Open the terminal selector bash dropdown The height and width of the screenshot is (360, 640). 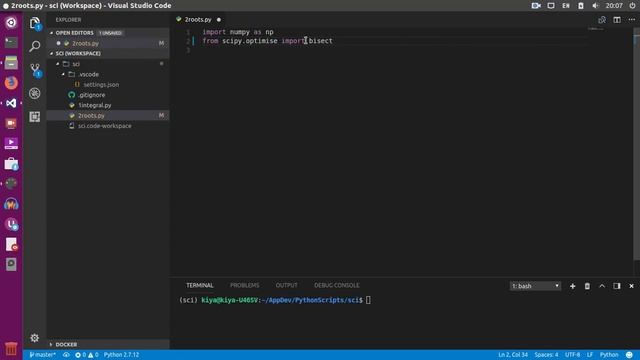click(535, 286)
